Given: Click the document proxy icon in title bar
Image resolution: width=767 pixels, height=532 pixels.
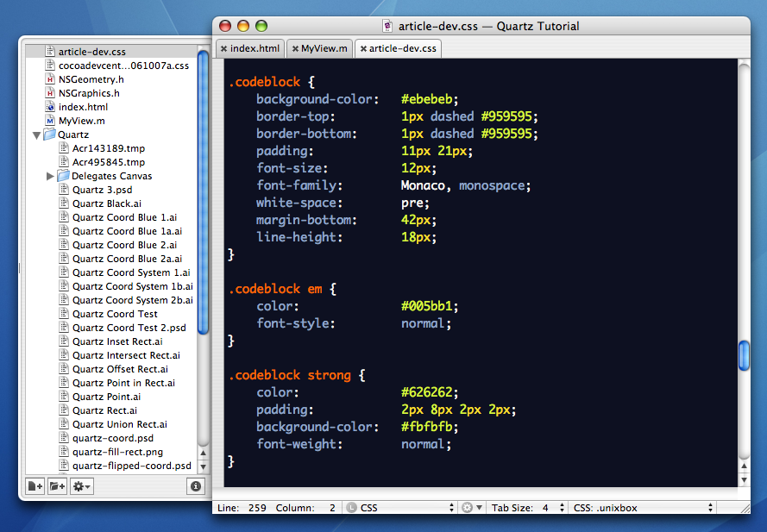Looking at the screenshot, I should point(387,26).
